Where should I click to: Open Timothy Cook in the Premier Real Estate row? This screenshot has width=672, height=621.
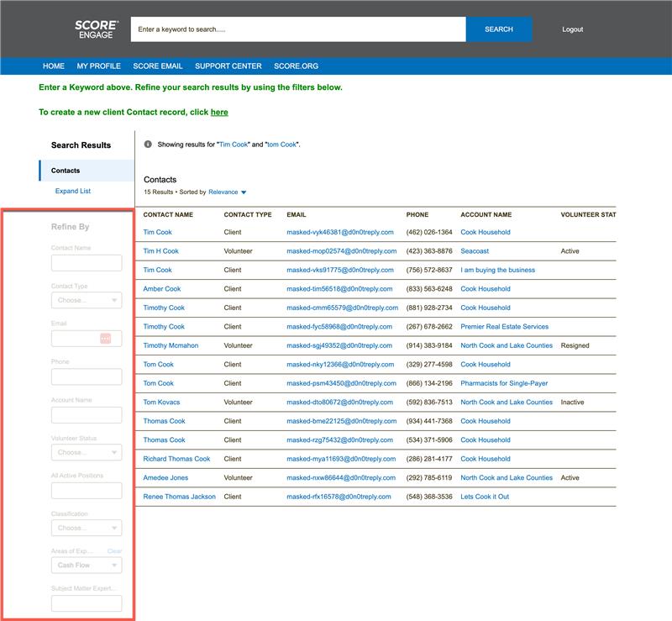click(164, 326)
